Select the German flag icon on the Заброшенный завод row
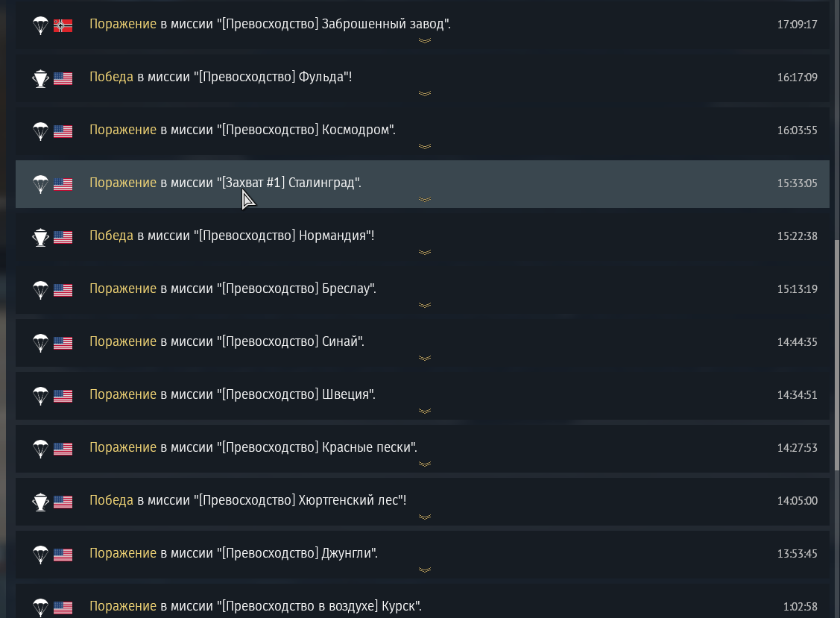 coord(63,23)
